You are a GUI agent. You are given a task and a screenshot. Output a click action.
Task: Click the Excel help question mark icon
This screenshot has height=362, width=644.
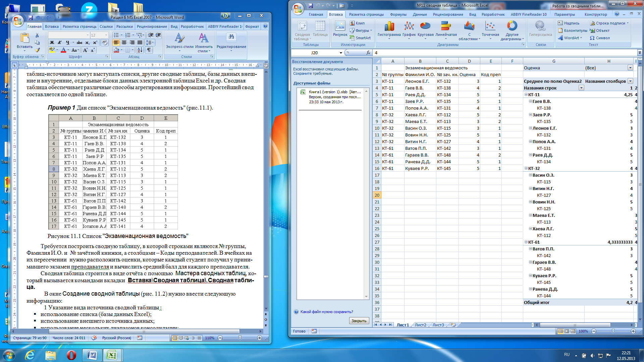(x=616, y=14)
